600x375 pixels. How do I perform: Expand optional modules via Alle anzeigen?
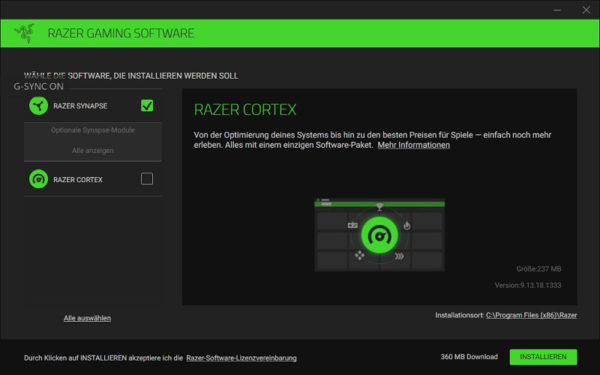pos(93,150)
